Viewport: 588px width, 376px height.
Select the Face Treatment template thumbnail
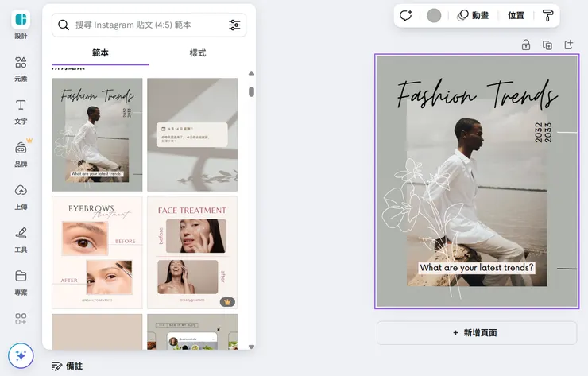tap(192, 253)
